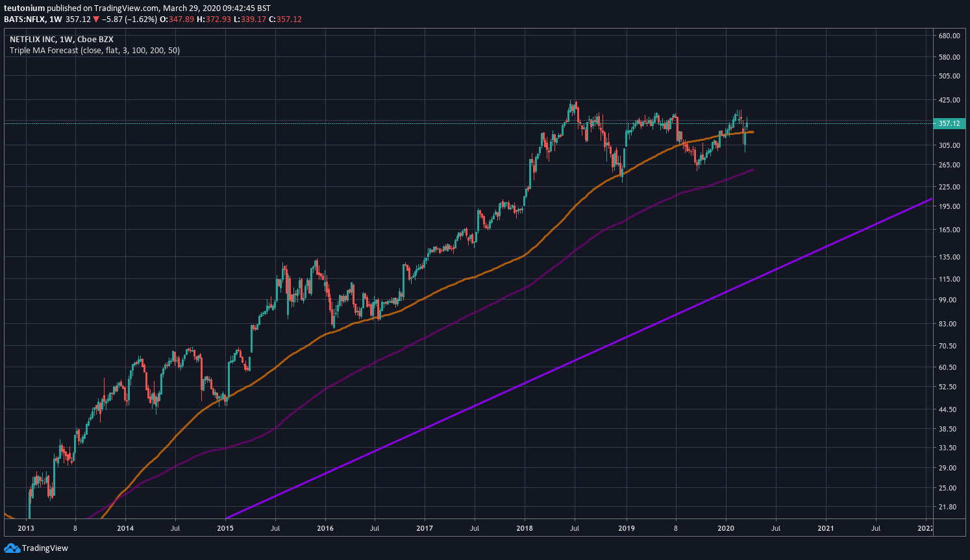Click the Jul label between 2016 and 2017

375,528
